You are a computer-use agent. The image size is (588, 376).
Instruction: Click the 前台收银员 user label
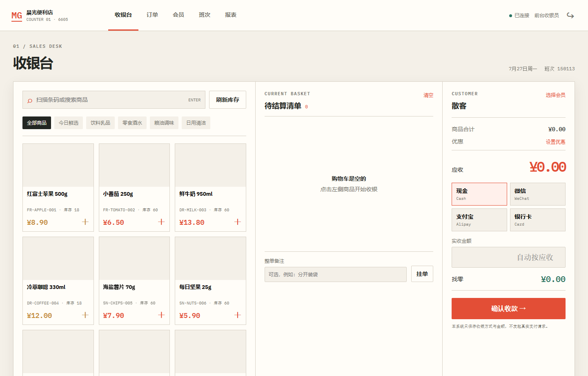[547, 16]
